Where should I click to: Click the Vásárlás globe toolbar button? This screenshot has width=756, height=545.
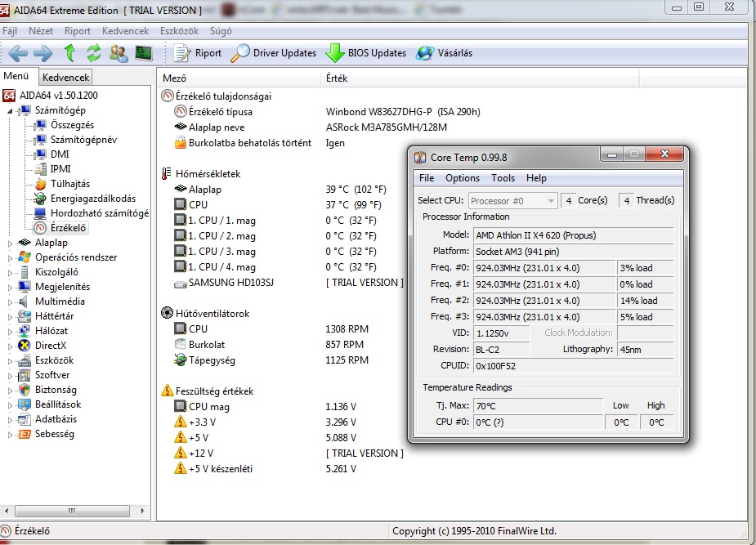[x=444, y=53]
